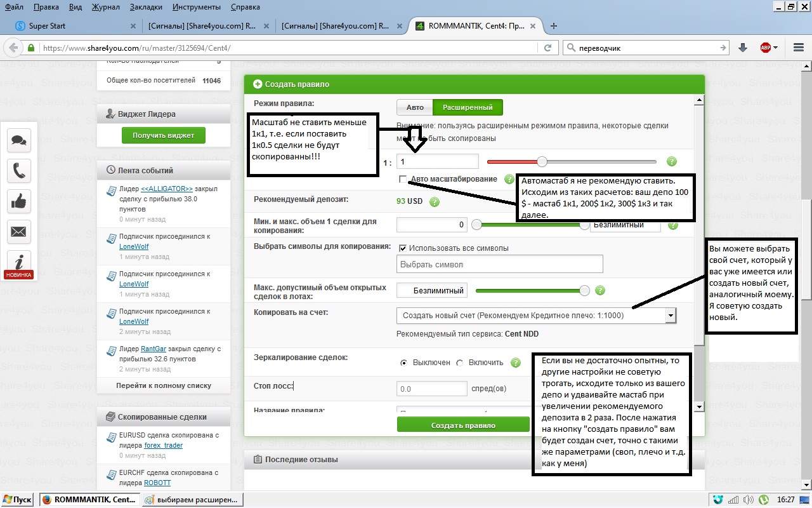Open the Adblock Plus dropdown arrow
812x508 pixels.
click(x=776, y=48)
